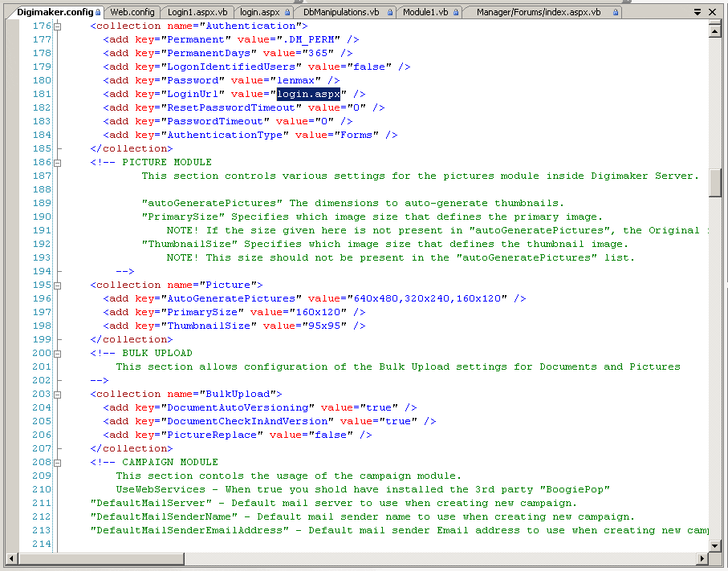Click the lock icon on Digimaker.config tab
This screenshot has width=728, height=571.
[x=98, y=13]
